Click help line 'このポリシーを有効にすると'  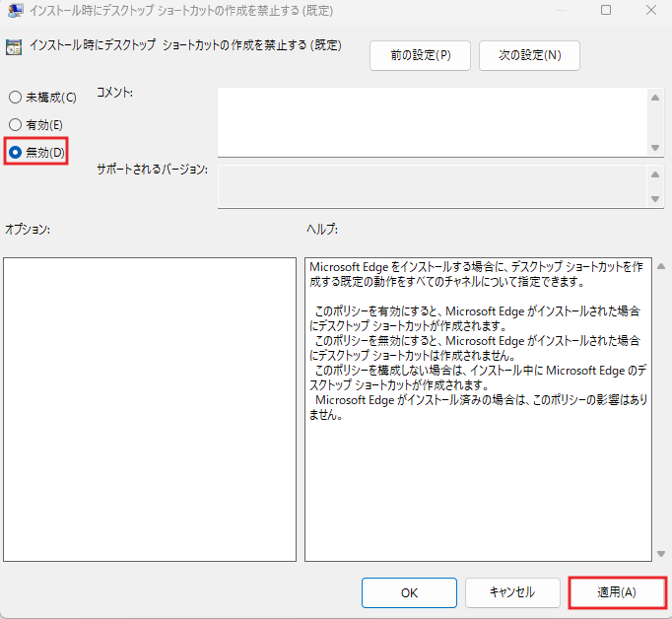[478, 311]
